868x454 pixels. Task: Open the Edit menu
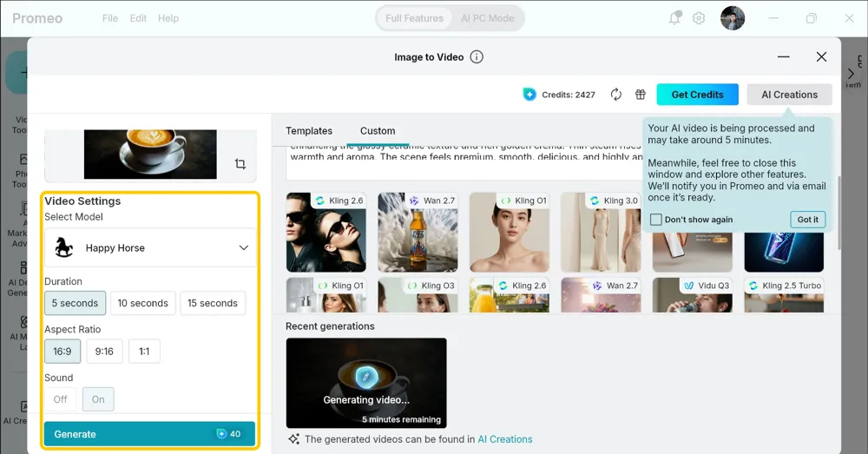138,18
